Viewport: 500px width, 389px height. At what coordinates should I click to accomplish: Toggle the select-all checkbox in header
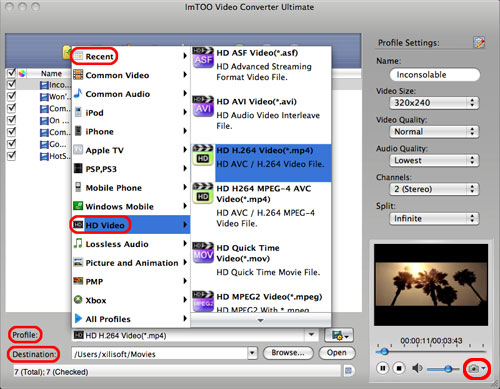coord(11,73)
